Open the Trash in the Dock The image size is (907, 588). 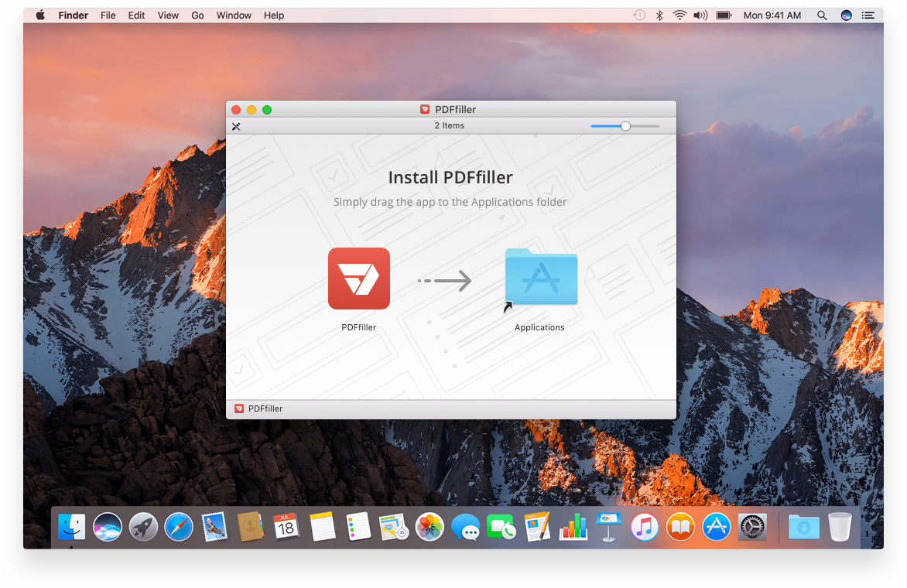tap(840, 527)
